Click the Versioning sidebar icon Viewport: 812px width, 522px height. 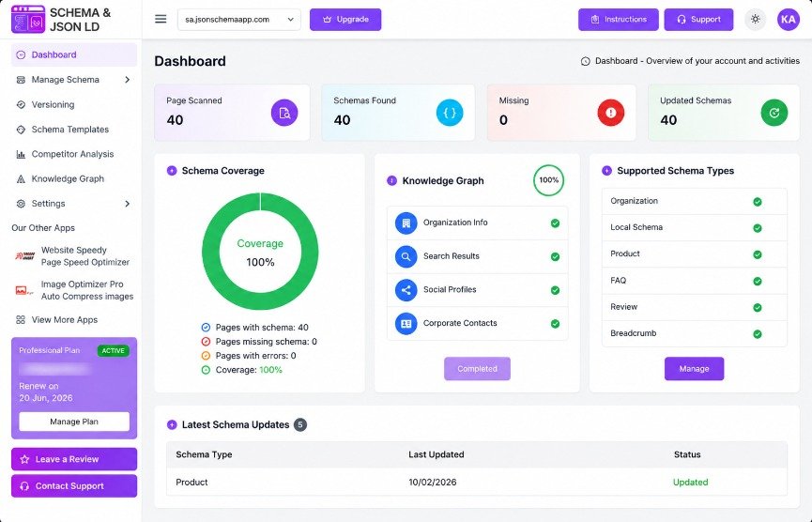(x=21, y=104)
